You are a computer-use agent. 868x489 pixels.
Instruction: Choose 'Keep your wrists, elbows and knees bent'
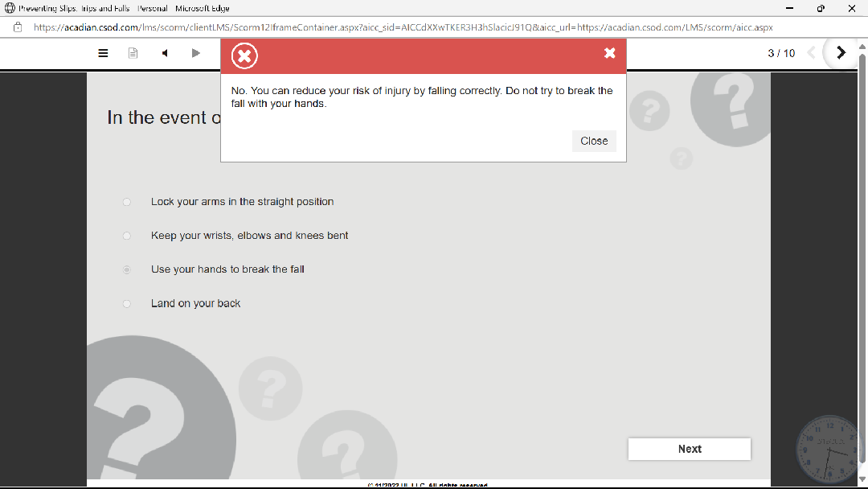[x=127, y=236]
